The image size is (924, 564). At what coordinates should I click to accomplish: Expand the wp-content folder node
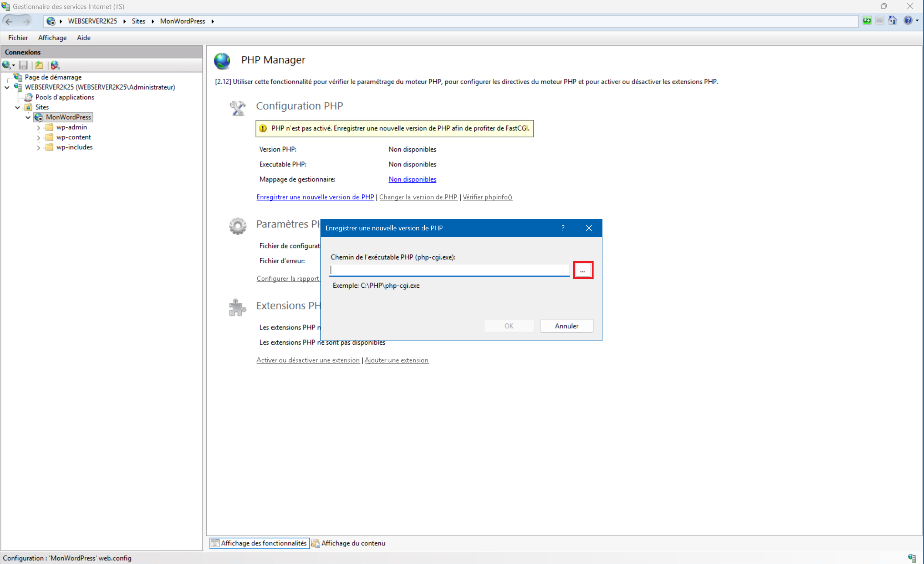tap(38, 138)
